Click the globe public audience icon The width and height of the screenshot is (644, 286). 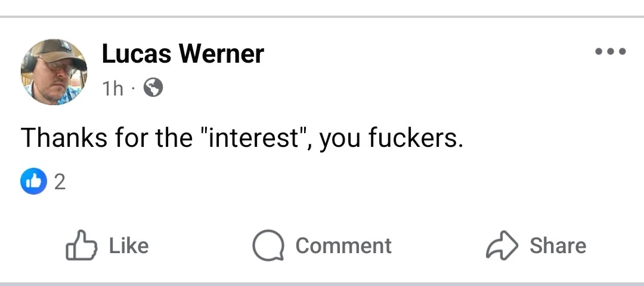click(x=153, y=88)
